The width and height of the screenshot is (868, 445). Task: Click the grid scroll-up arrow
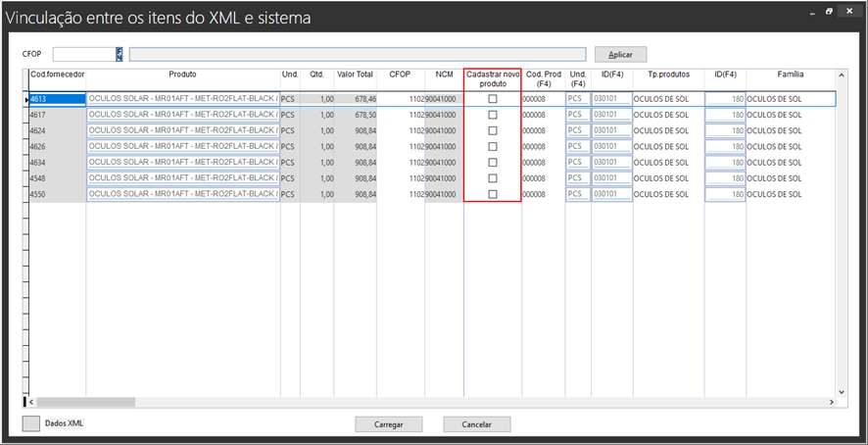click(x=840, y=74)
